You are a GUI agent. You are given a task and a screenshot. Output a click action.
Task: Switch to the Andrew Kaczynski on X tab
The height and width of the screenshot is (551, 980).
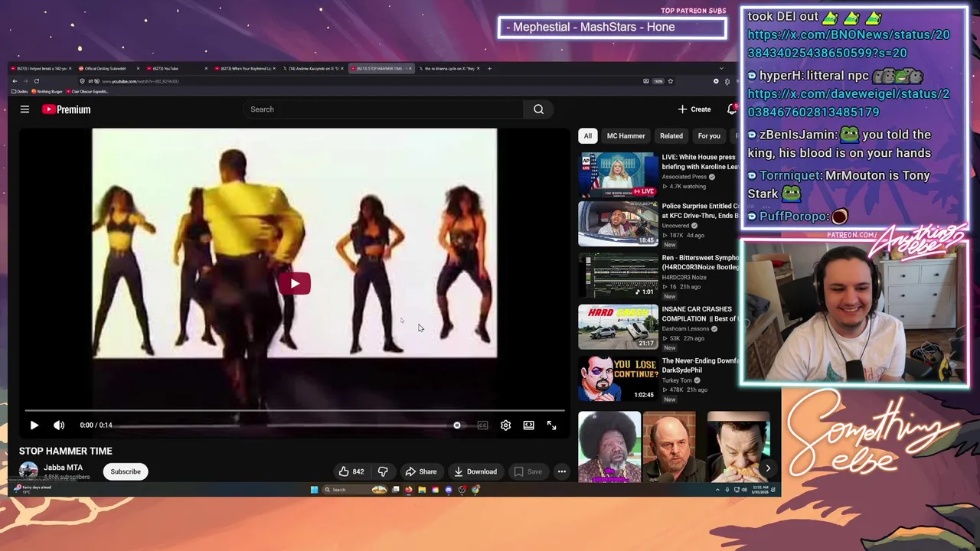312,68
